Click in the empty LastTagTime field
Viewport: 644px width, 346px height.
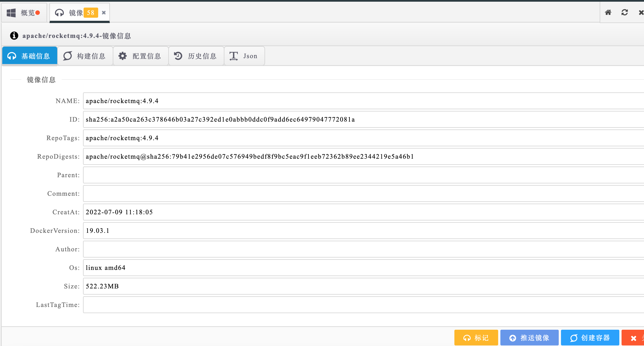tap(364, 305)
